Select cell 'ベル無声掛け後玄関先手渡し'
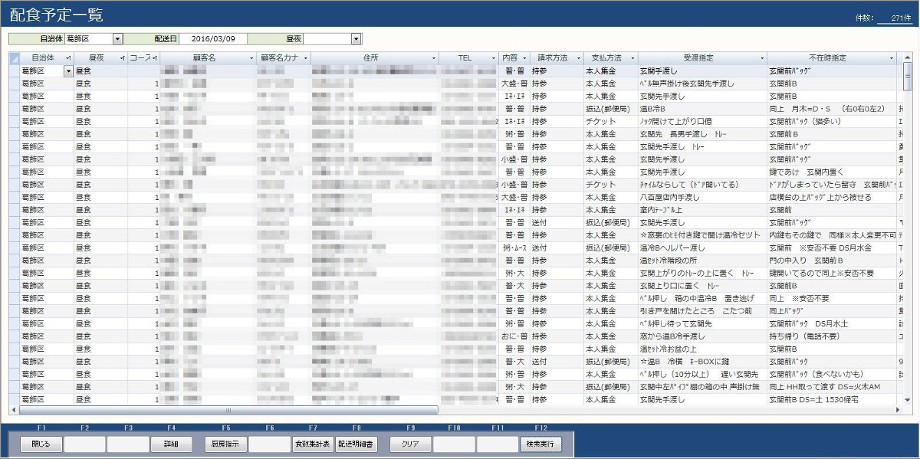The image size is (920, 459). tap(703, 83)
